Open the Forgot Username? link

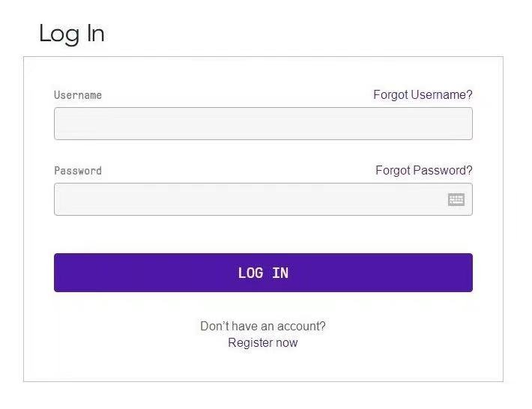tap(423, 95)
